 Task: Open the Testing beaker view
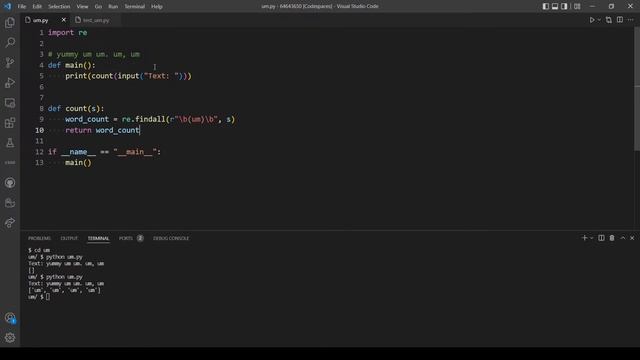click(x=10, y=143)
